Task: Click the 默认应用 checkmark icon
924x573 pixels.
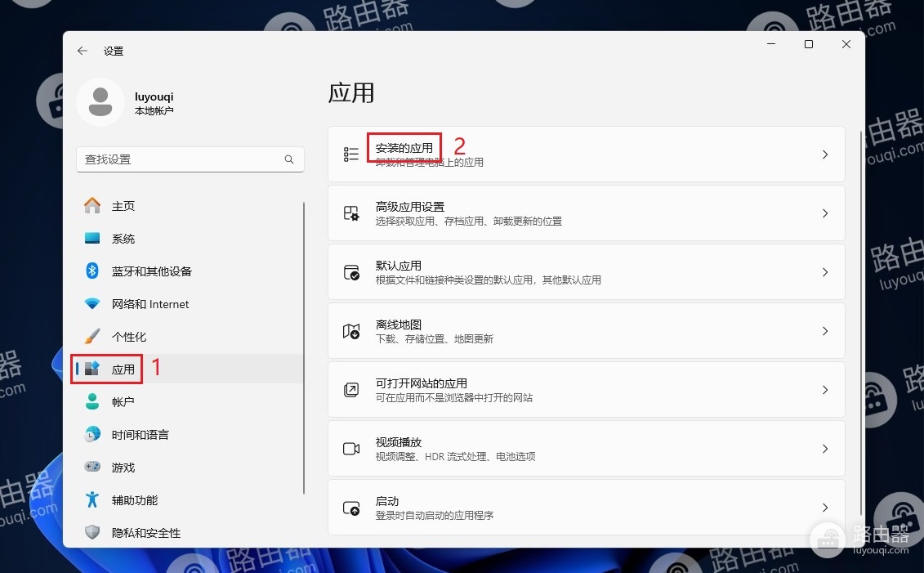Action: point(351,272)
